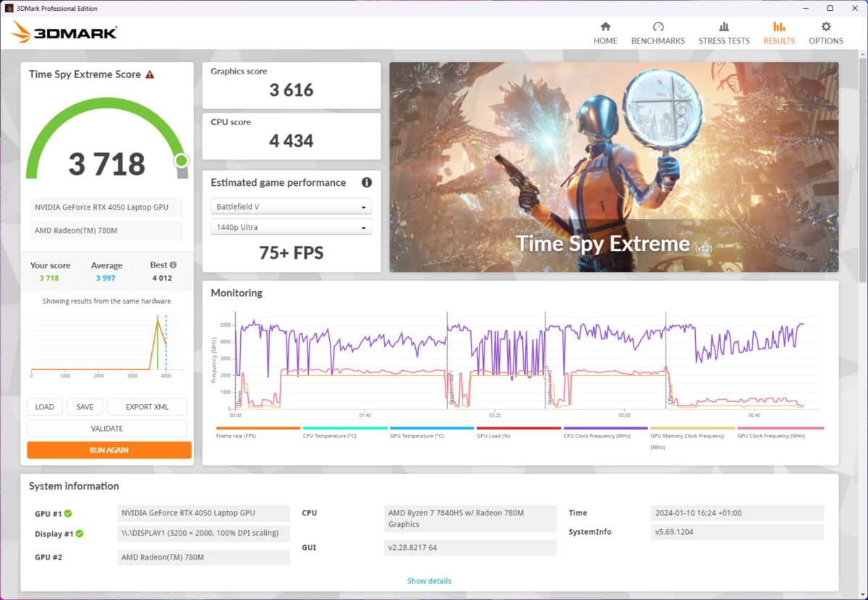Click the Monitoring heading

[237, 293]
